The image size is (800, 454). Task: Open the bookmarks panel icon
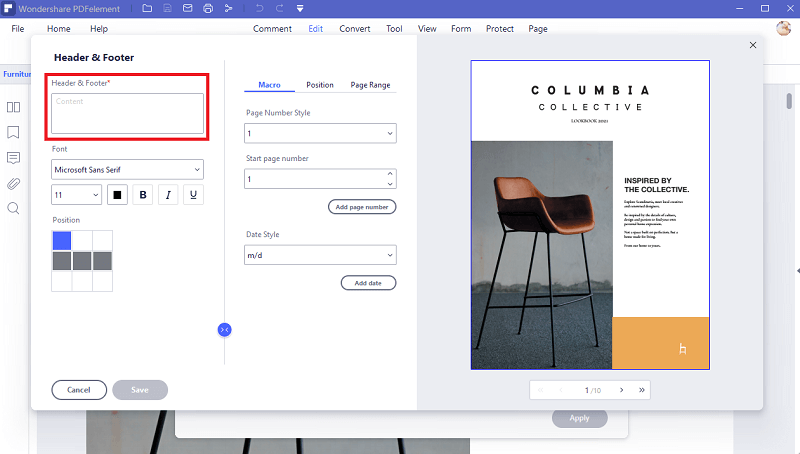coord(13,132)
